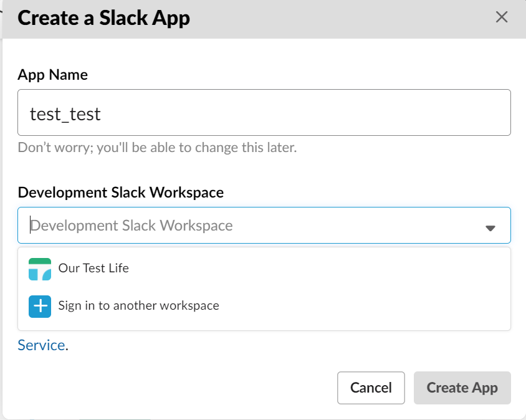Click the Cancel button
Image resolution: width=526 pixels, height=420 pixels.
[x=371, y=388]
